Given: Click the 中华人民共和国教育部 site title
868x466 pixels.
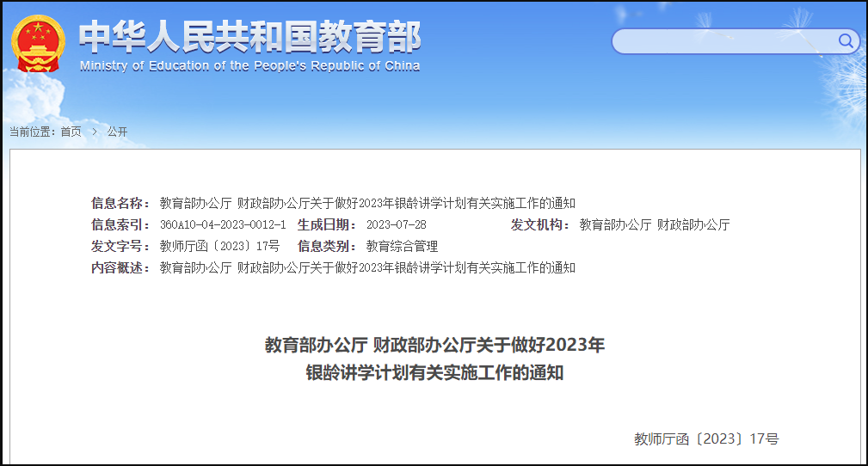Looking at the screenshot, I should point(249,38).
